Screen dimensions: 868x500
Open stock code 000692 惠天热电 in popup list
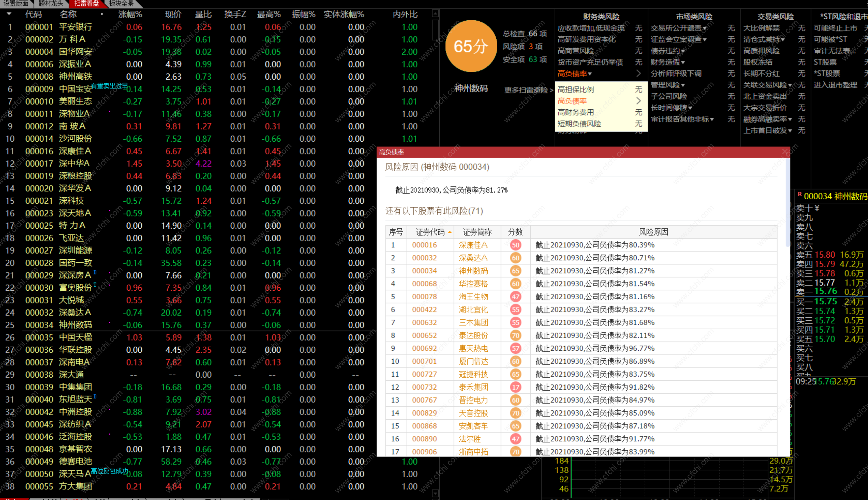click(x=424, y=349)
